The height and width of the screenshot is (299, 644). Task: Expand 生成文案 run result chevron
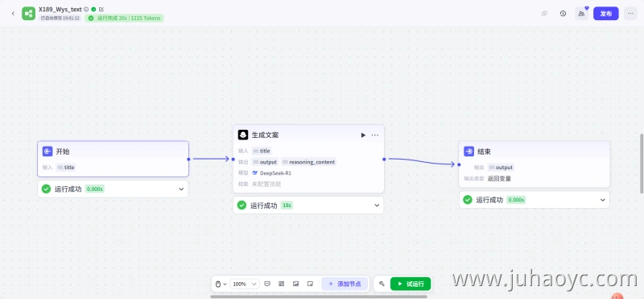click(377, 206)
